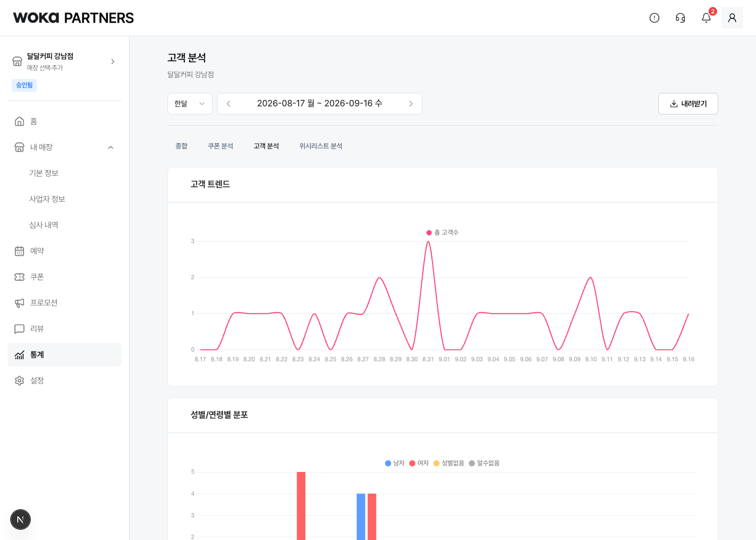756x540 pixels.
Task: Switch to 종합 tab
Action: [x=181, y=146]
